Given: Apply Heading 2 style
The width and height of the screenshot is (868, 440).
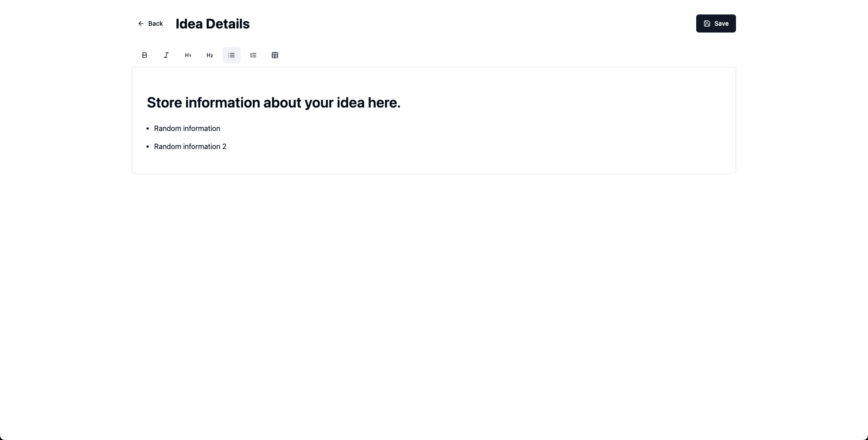Looking at the screenshot, I should coord(210,55).
